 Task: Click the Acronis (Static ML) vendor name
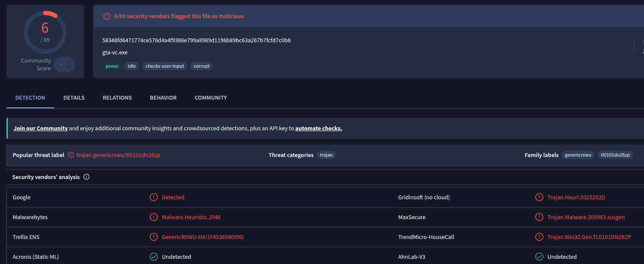(x=36, y=257)
